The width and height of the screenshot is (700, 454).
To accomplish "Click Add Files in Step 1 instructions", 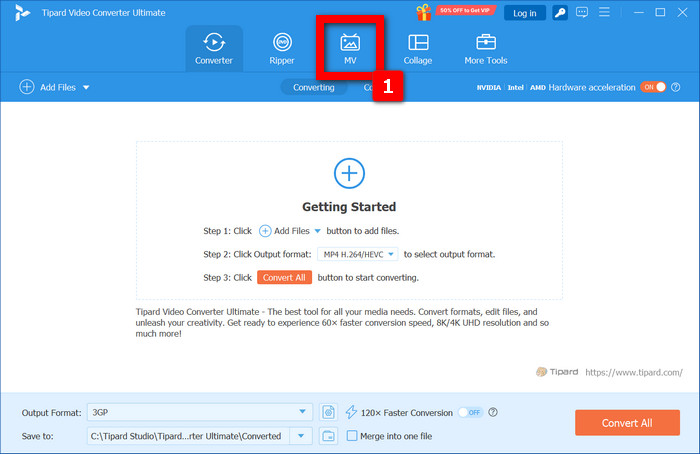I will pos(284,231).
